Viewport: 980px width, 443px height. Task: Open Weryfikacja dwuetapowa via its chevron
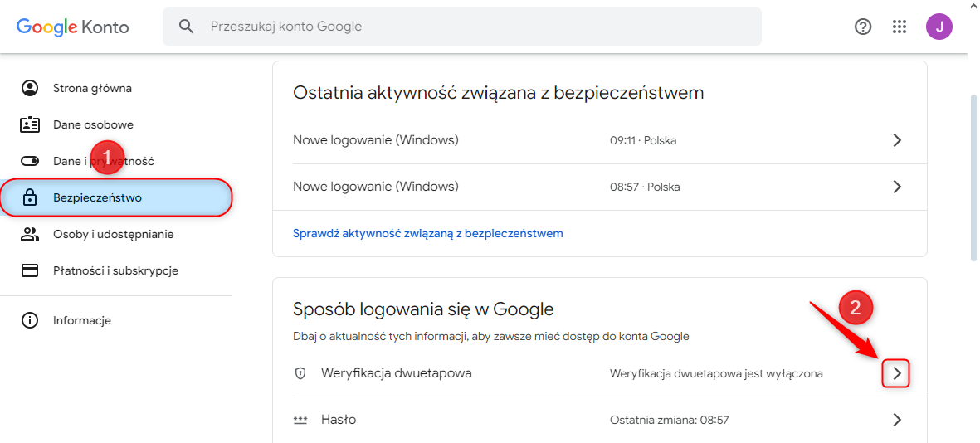[896, 373]
